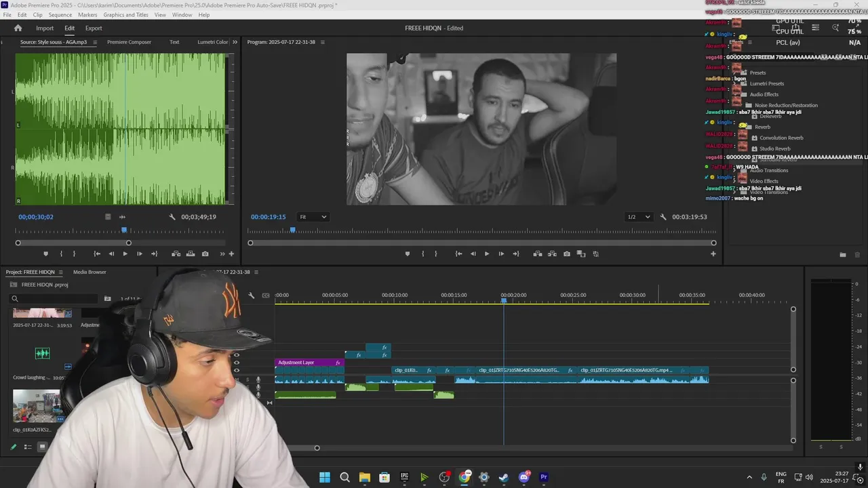
Task: Click voice-over mic on third audio track
Action: tap(258, 395)
